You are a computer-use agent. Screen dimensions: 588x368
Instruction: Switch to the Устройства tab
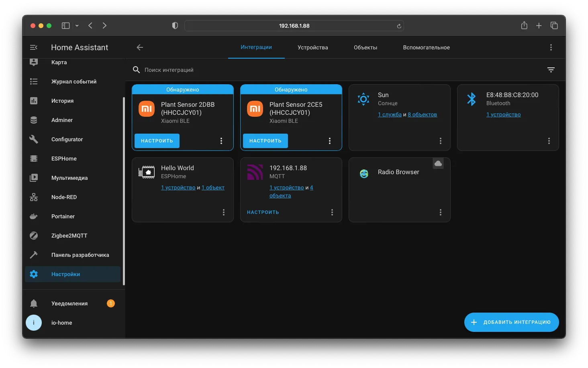tap(313, 47)
